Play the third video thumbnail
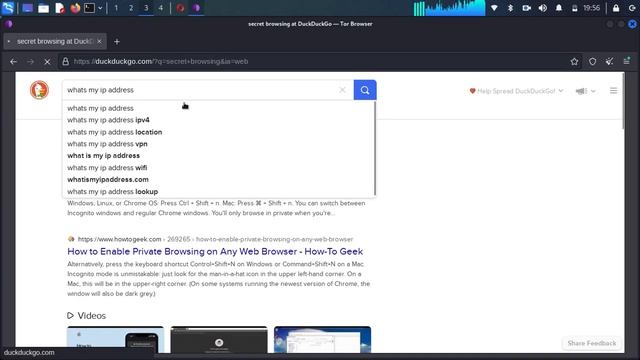This screenshot has width=640, height=360. coord(322,340)
